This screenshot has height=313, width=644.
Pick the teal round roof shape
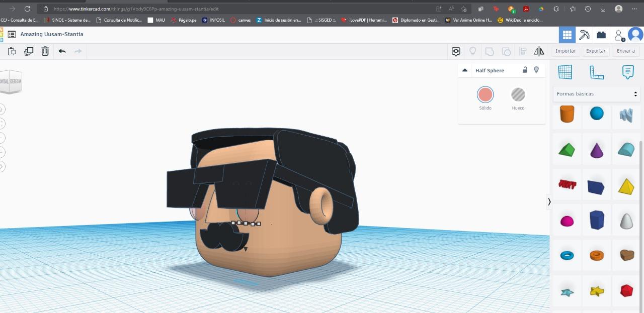[626, 149]
